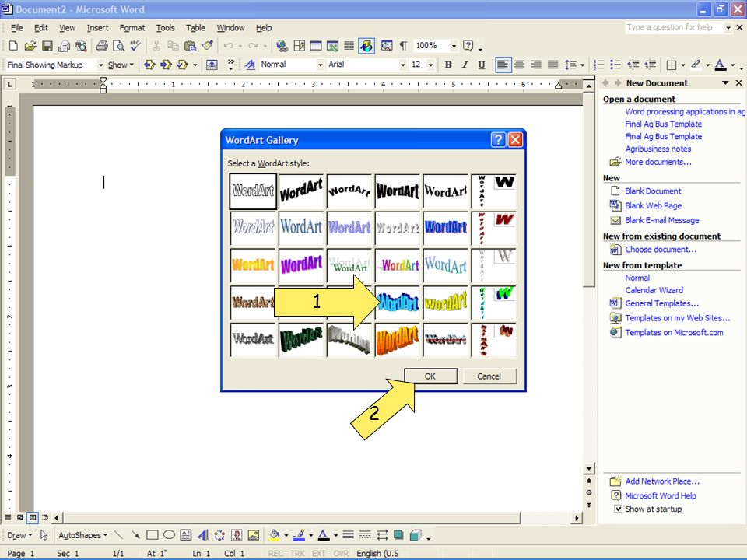Click the Columns toolbar icon

[x=349, y=46]
